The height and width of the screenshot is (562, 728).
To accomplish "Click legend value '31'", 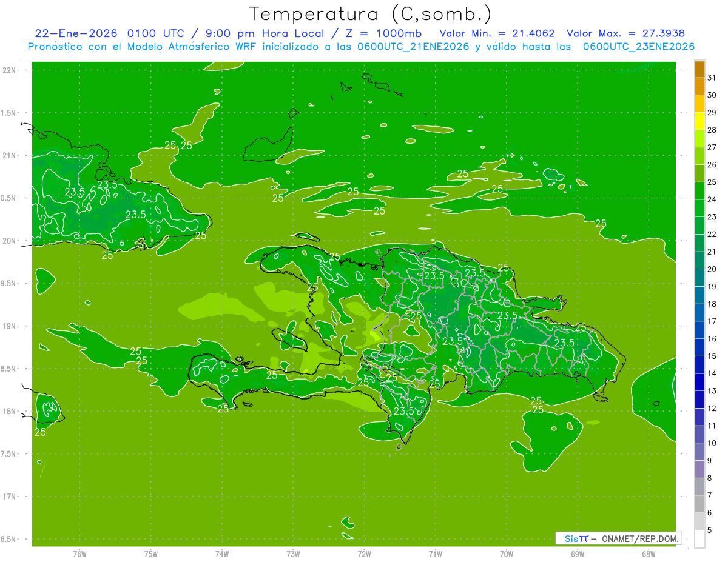I will (712, 78).
